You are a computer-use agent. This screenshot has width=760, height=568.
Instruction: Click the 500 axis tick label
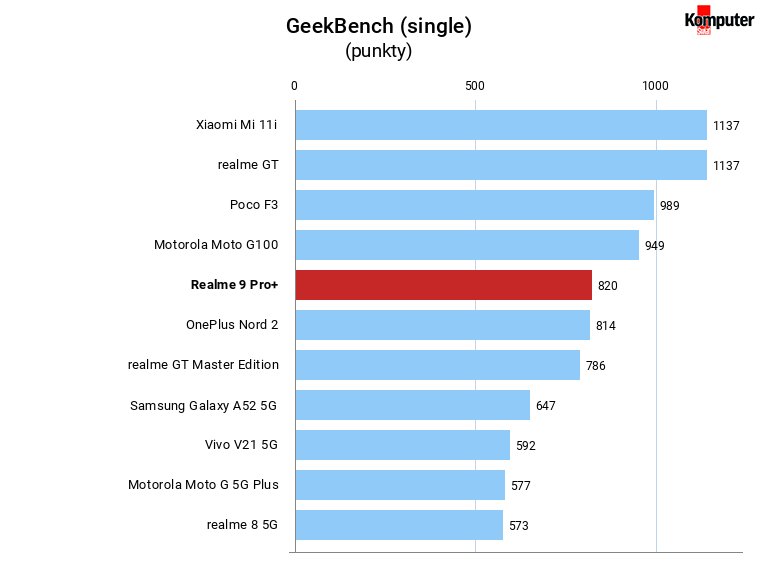click(475, 86)
